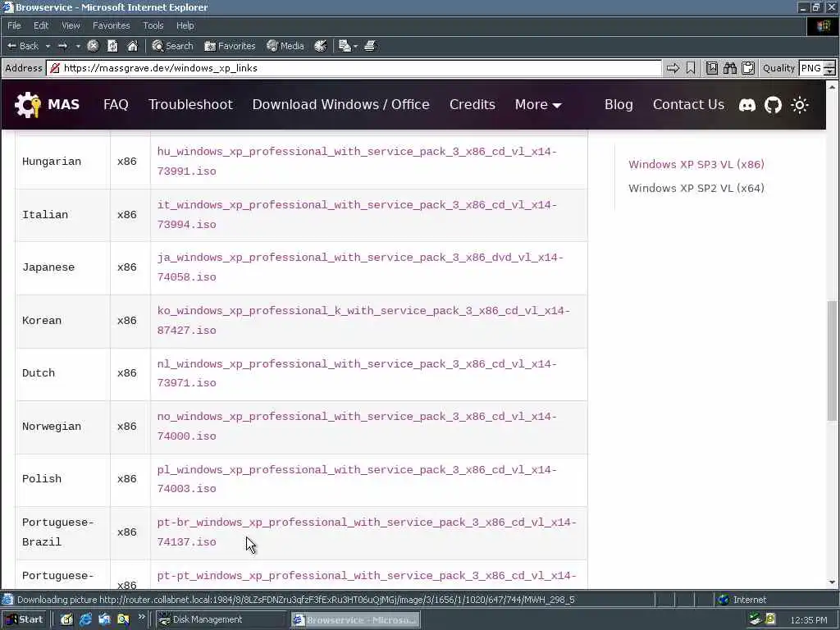Jump to Windows XP SP3 VL (x86) section
Image resolution: width=840 pixels, height=630 pixels.
click(x=696, y=164)
